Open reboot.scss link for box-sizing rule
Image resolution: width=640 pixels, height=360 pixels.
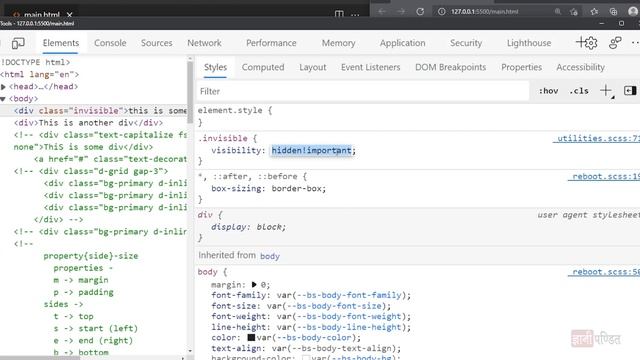(604, 176)
